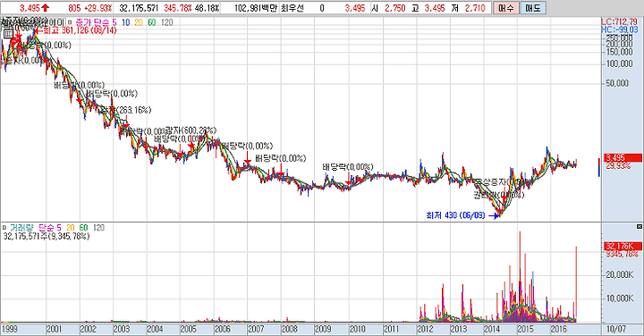Select the 20-day volume moving average label
The image size is (644, 336).
71,227
